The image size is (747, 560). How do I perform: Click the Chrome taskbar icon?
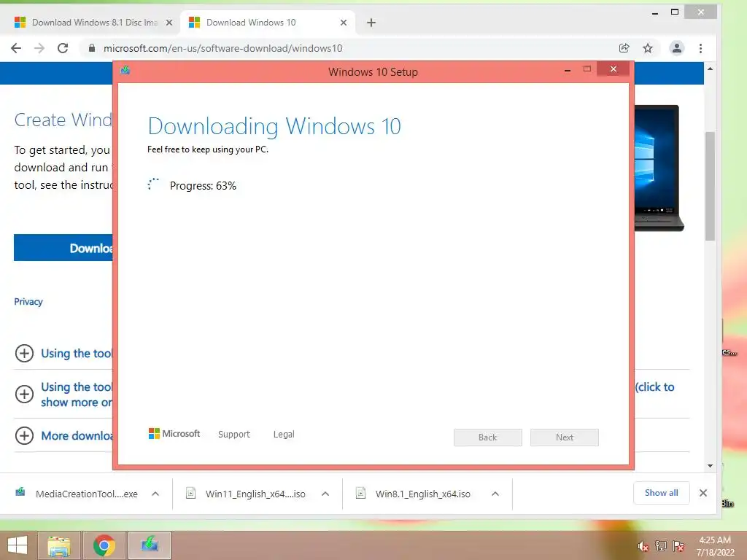click(x=104, y=545)
